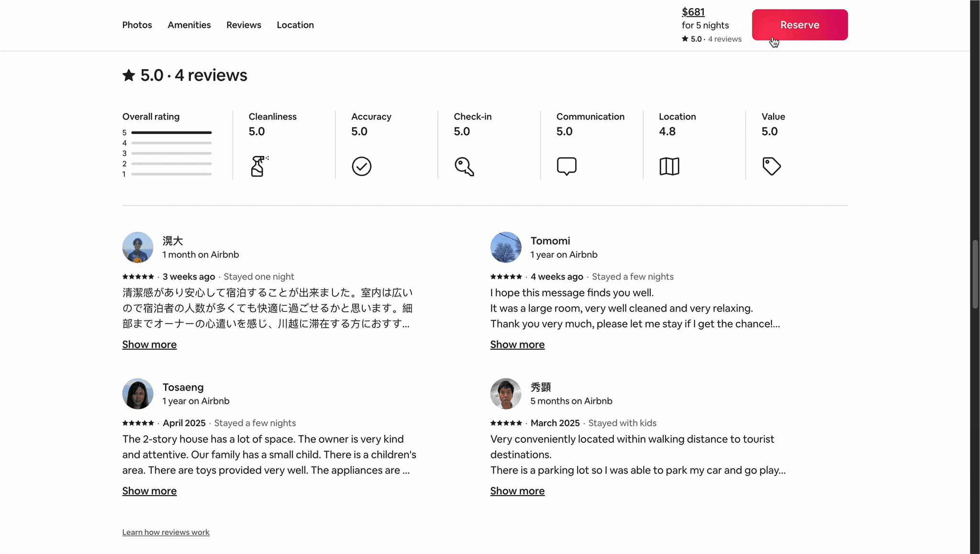Expand 滉大's review with Show more
Viewport: 980px width, 554px height.
tap(149, 344)
